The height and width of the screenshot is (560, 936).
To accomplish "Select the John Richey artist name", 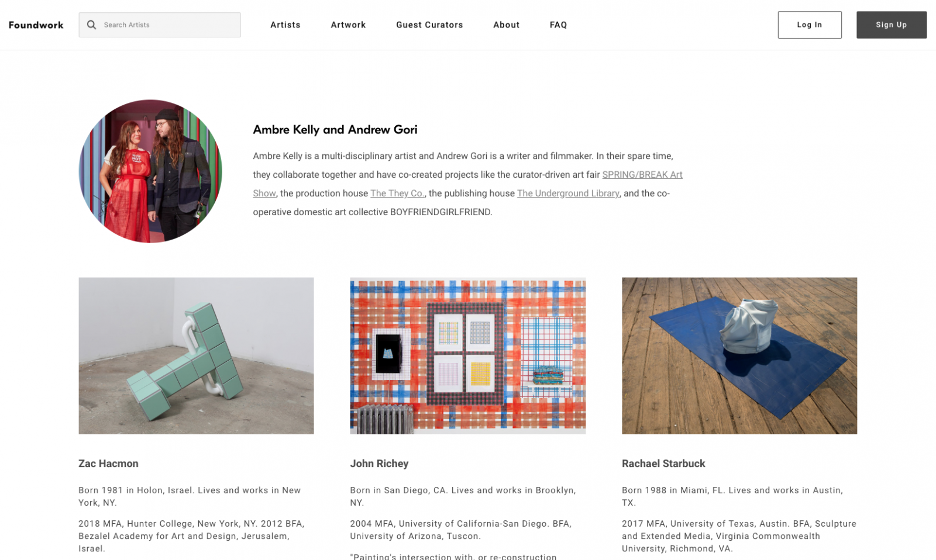I will click(x=379, y=464).
